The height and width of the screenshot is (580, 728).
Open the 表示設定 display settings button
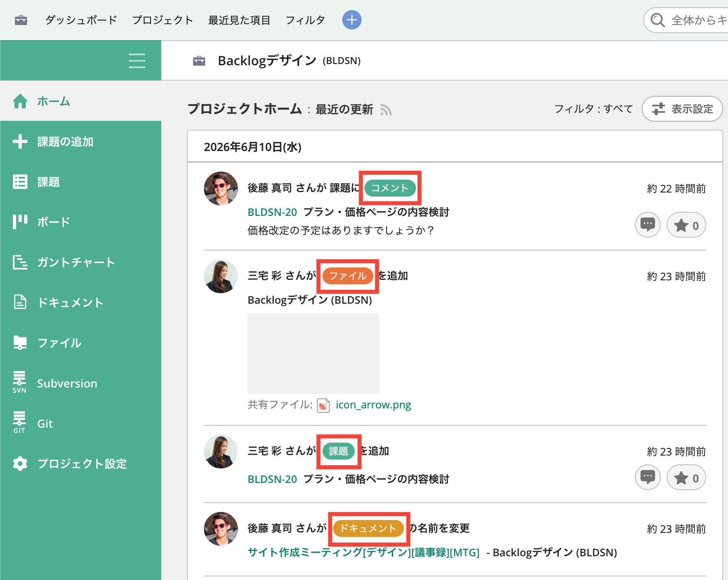(x=682, y=109)
